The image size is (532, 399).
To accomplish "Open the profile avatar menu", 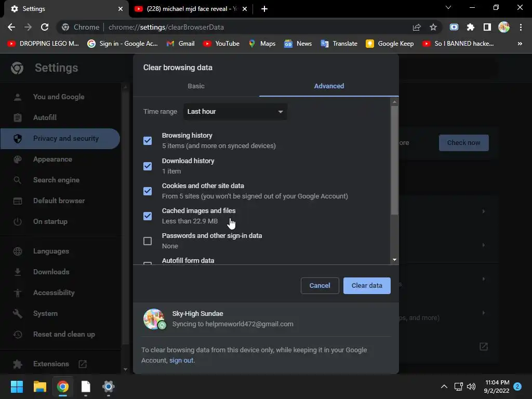I will (x=504, y=27).
